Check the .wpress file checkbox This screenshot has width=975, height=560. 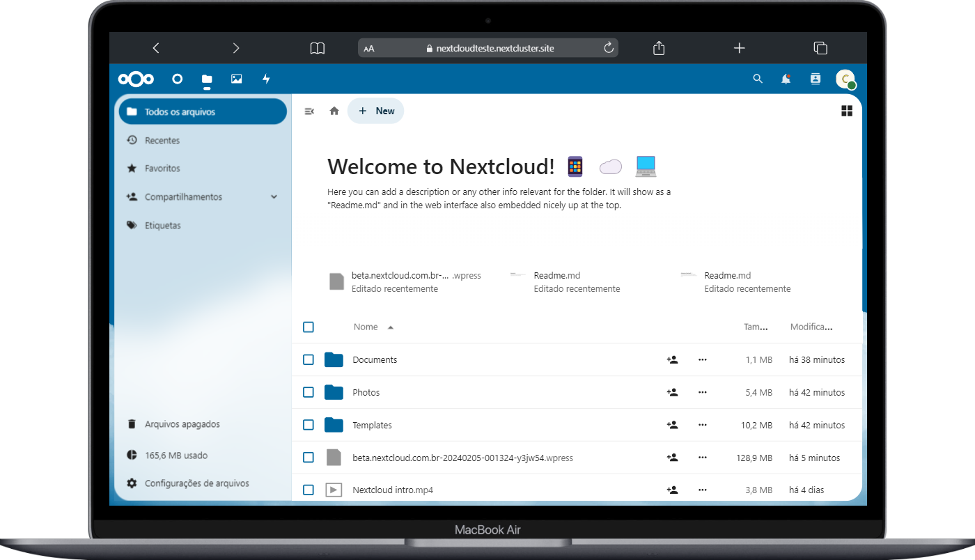coord(309,458)
